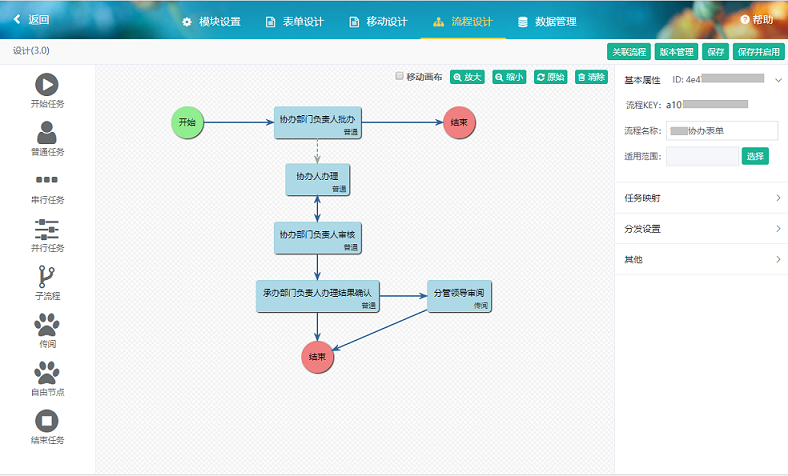Pick the 结束任务 stop icon
This screenshot has width=788, height=476.
(x=47, y=421)
